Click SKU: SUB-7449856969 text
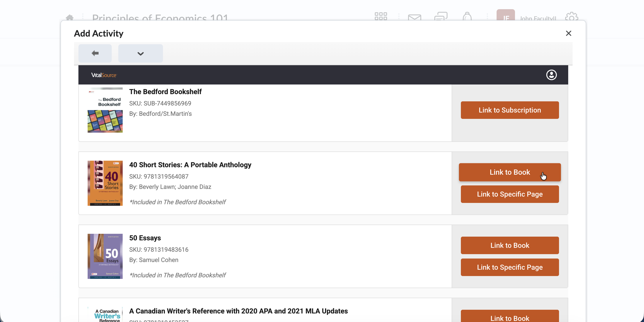The image size is (644, 322). coord(160,103)
